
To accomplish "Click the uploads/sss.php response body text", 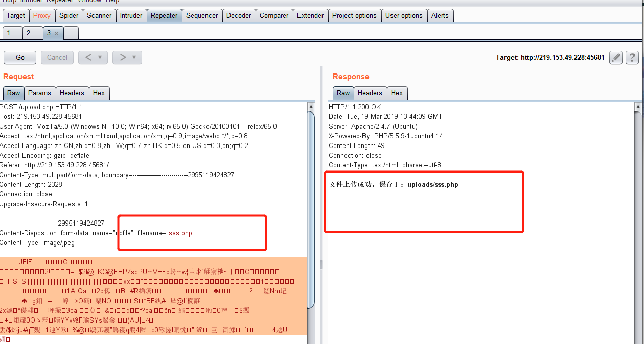I will pos(433,184).
